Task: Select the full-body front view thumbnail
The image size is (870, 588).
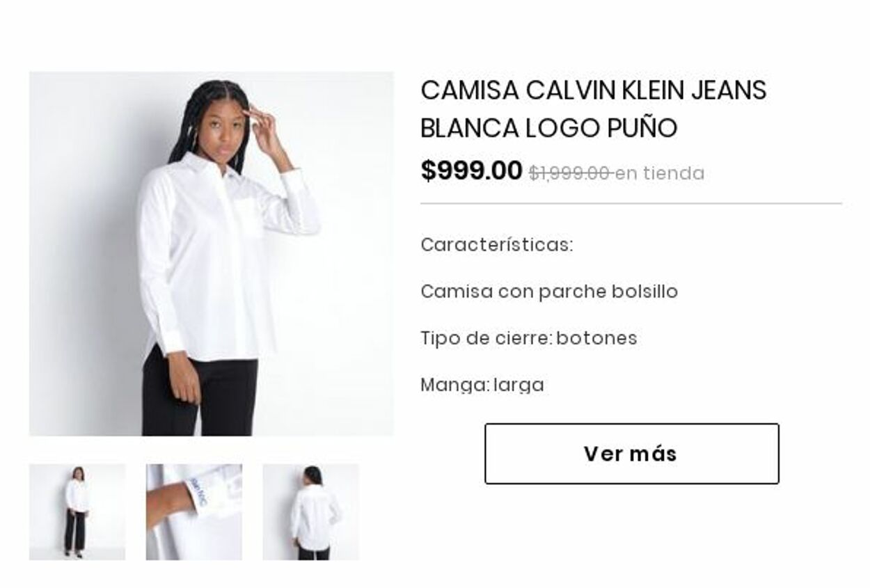Action: pos(77,512)
